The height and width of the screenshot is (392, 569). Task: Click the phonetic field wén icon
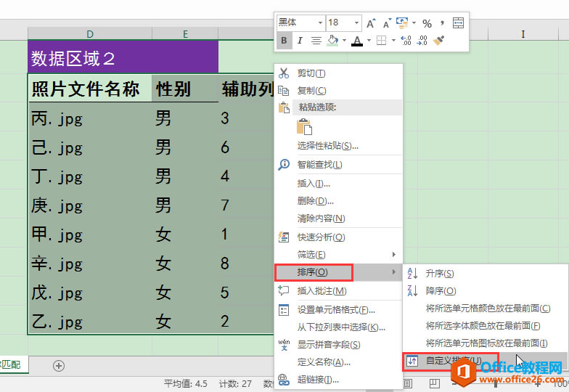(284, 344)
